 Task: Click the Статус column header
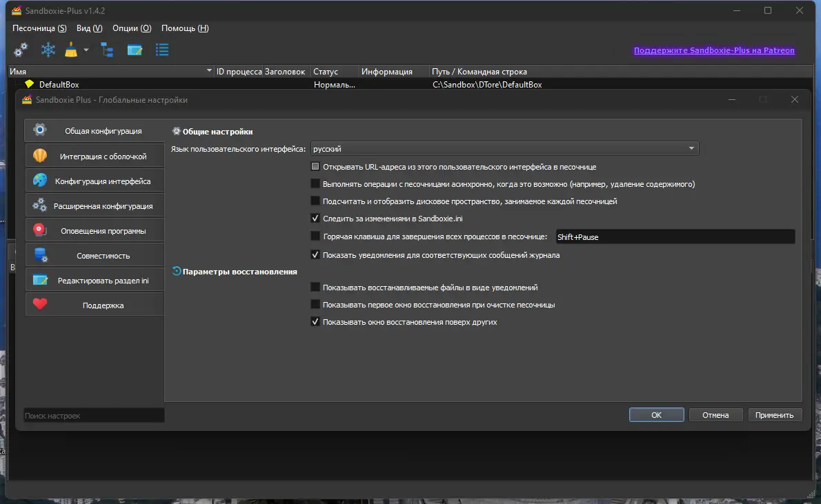(x=335, y=72)
